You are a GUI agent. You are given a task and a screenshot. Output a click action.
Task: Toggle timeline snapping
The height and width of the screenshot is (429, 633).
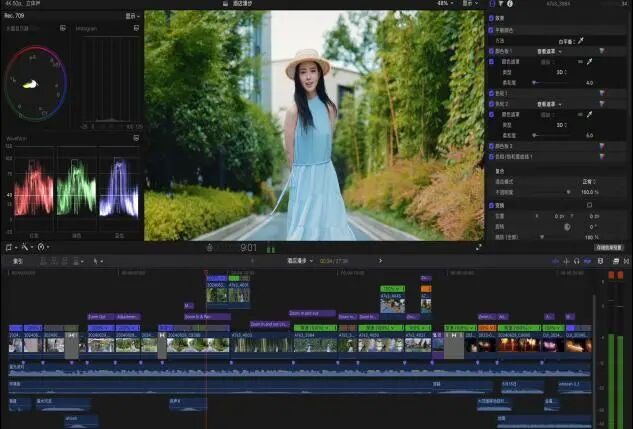587,262
